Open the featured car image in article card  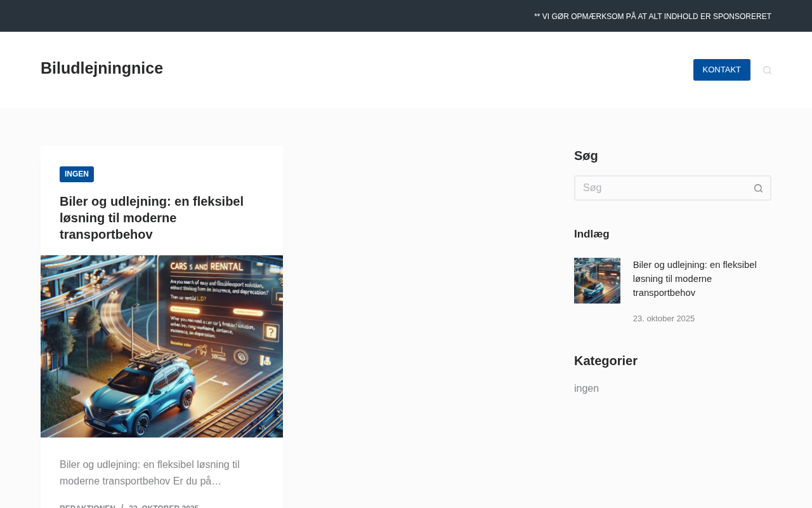pos(162,346)
